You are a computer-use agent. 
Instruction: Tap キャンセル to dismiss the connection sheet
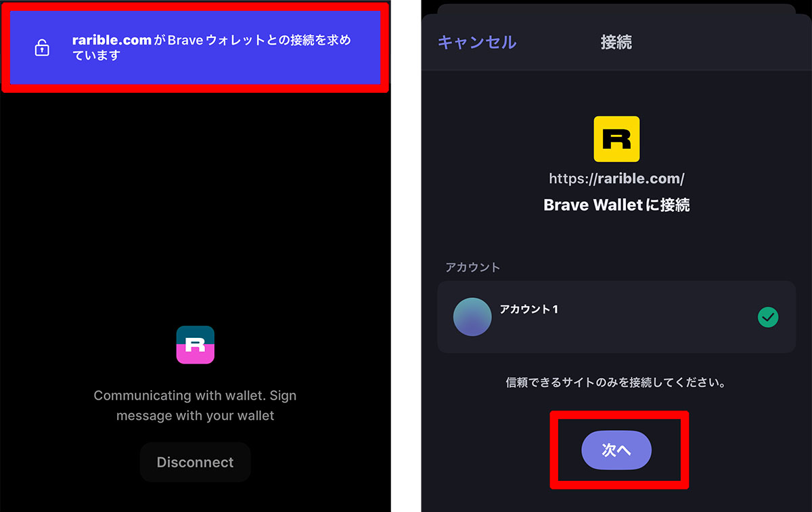click(x=477, y=42)
